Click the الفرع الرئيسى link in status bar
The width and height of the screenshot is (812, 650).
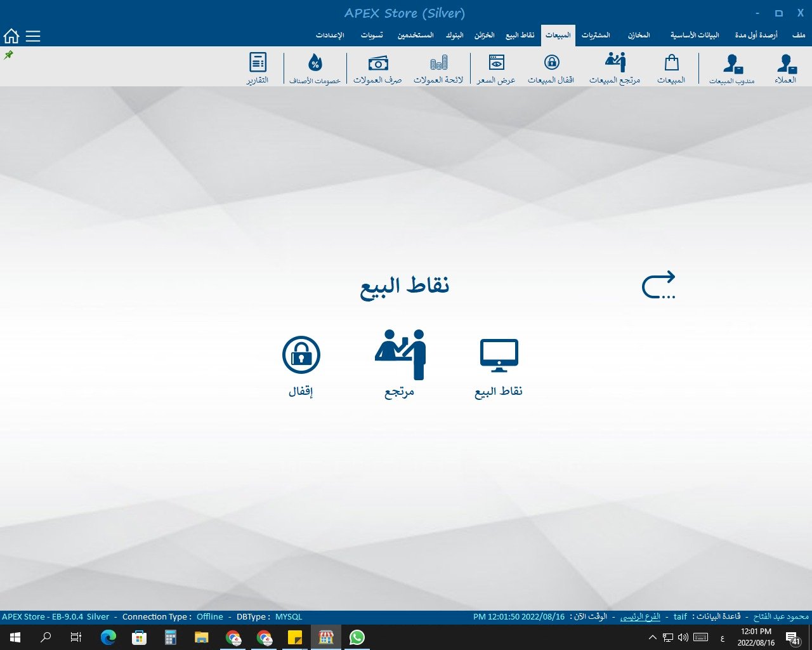[x=640, y=616]
